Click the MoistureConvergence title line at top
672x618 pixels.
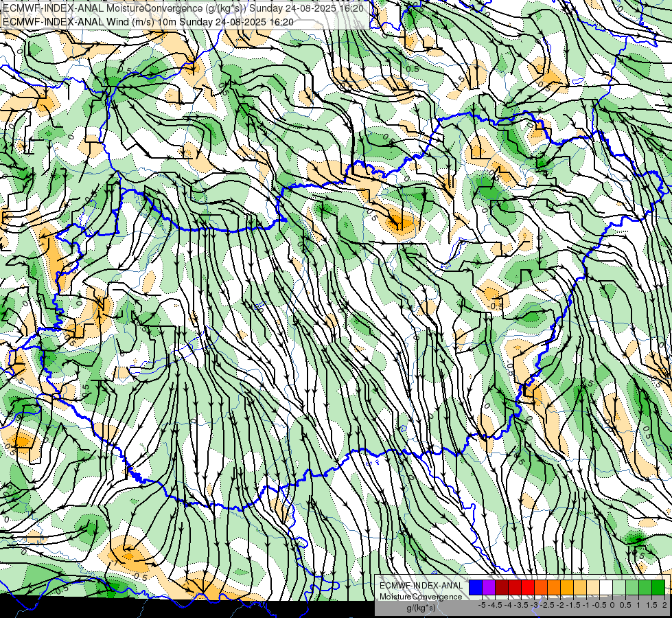pyautogui.click(x=183, y=8)
